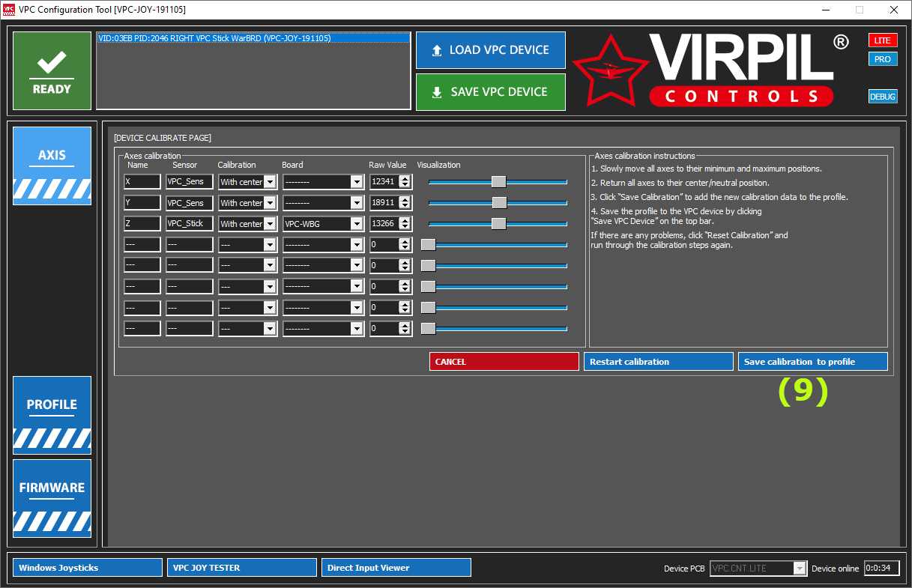Click the Visualization column header
Image resolution: width=912 pixels, height=588 pixels.
(x=438, y=165)
